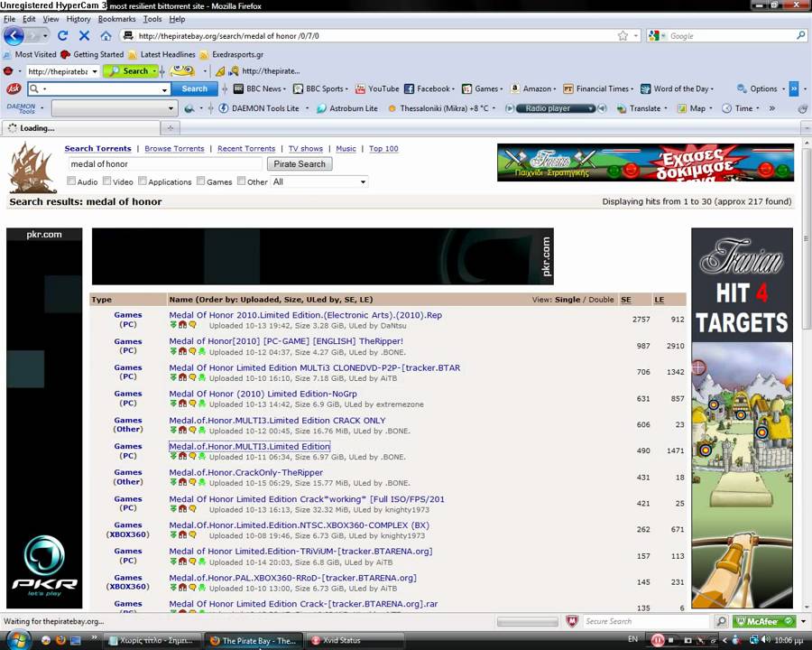The width and height of the screenshot is (812, 650).
Task: Open the Tools menu
Action: [x=152, y=19]
